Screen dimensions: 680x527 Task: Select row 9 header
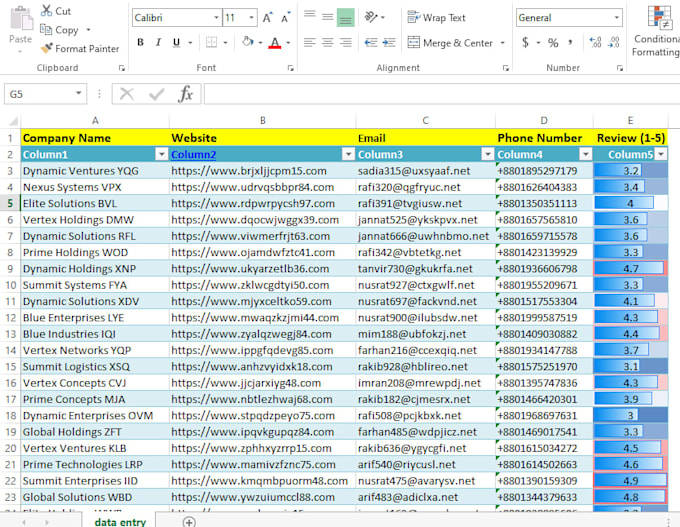[10, 268]
